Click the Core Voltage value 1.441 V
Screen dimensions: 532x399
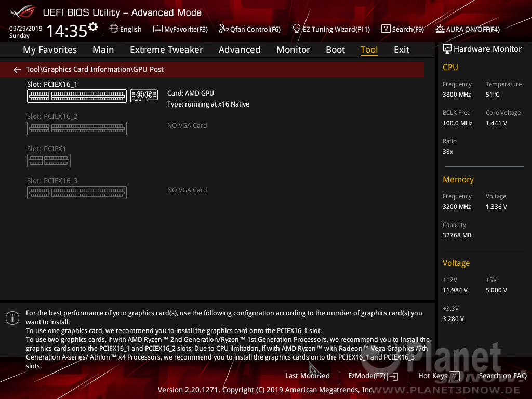pyautogui.click(x=496, y=123)
